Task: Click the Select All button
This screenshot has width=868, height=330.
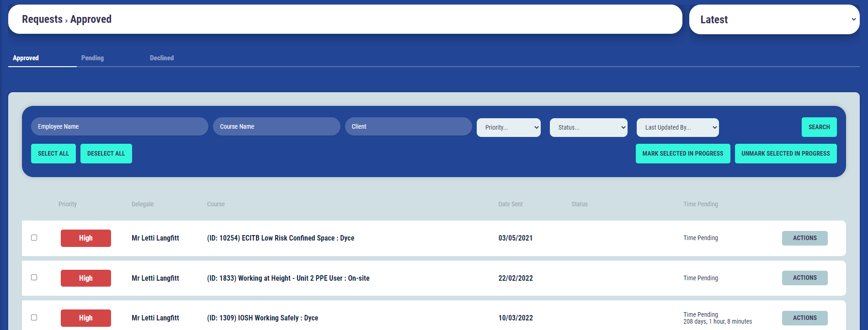Action: [53, 154]
